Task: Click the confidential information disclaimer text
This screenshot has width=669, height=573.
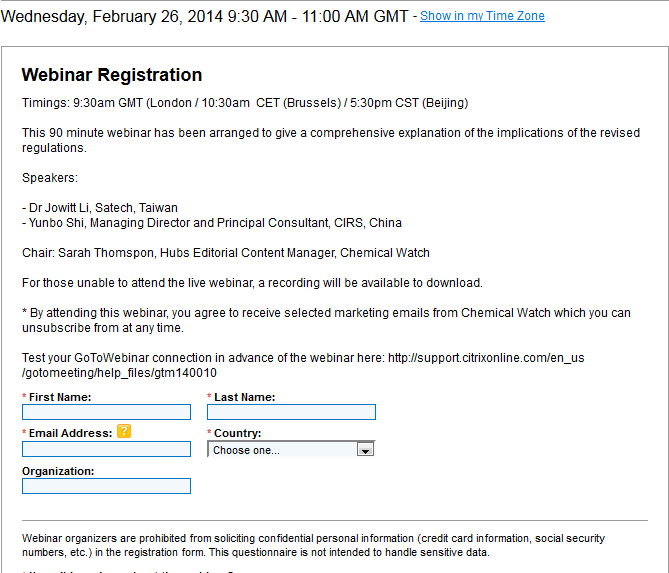Action: click(313, 545)
